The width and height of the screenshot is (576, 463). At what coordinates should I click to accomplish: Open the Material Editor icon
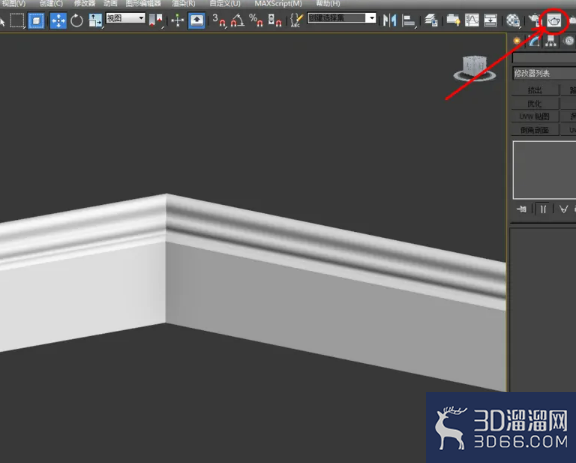(513, 20)
